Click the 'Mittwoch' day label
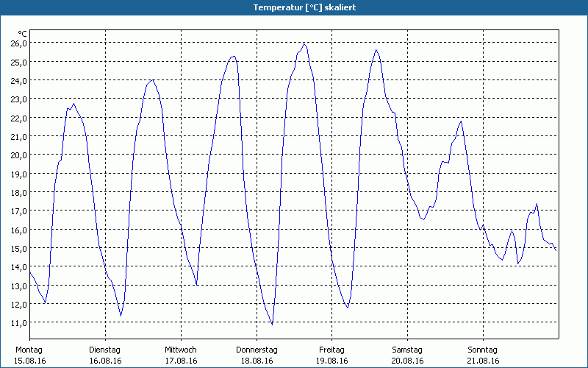 point(181,350)
